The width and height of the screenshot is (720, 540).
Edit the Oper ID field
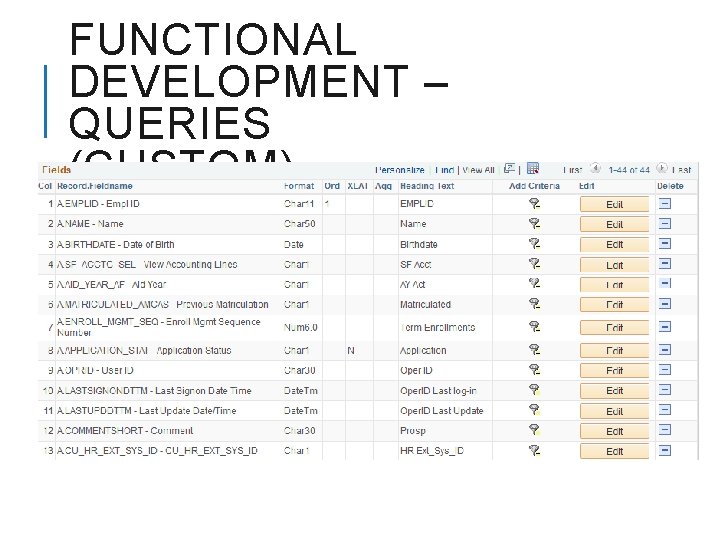pyautogui.click(x=614, y=371)
